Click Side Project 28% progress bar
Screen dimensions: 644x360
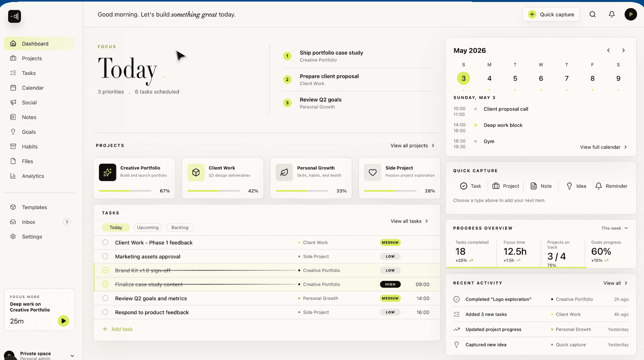[x=390, y=191]
